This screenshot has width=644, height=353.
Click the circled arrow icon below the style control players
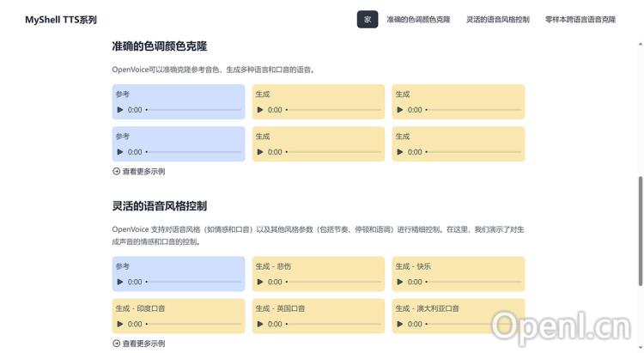pos(116,344)
